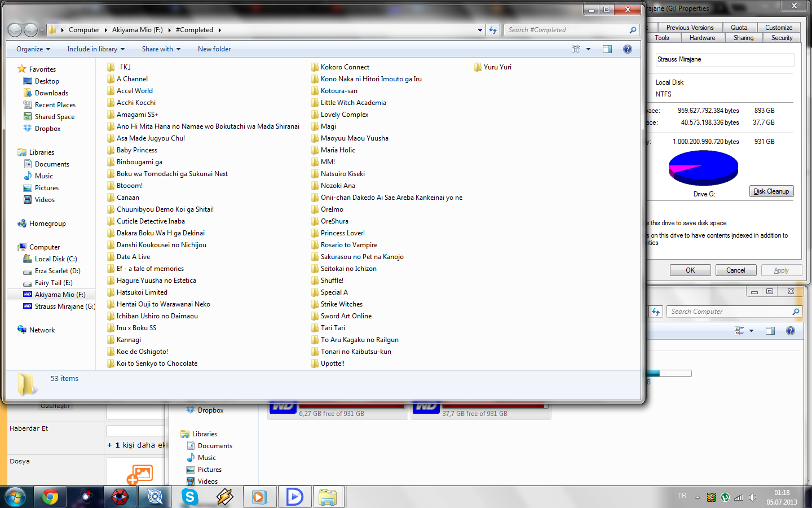This screenshot has width=812, height=508.
Task: Click OK in the Properties dialog
Action: pyautogui.click(x=690, y=270)
